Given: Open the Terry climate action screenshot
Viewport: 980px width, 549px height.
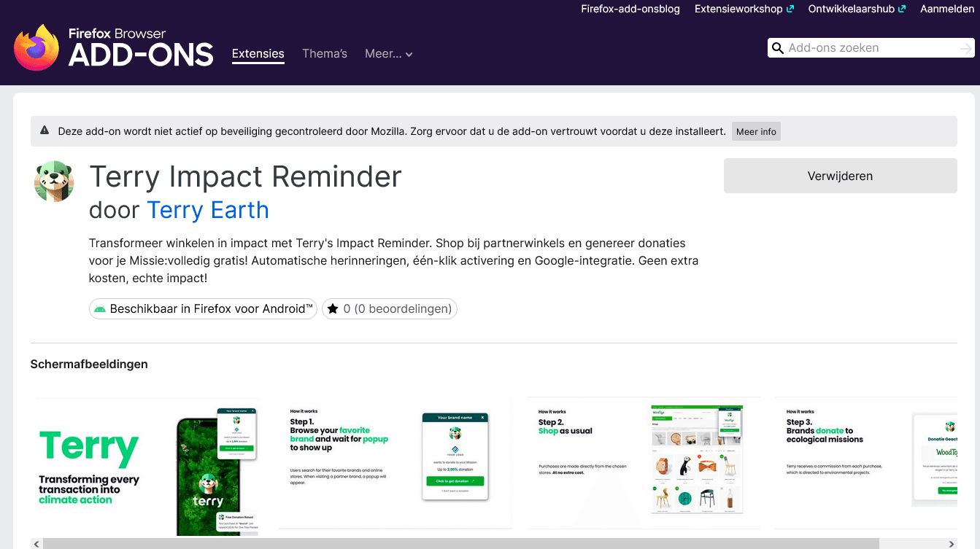Looking at the screenshot, I should (x=147, y=467).
